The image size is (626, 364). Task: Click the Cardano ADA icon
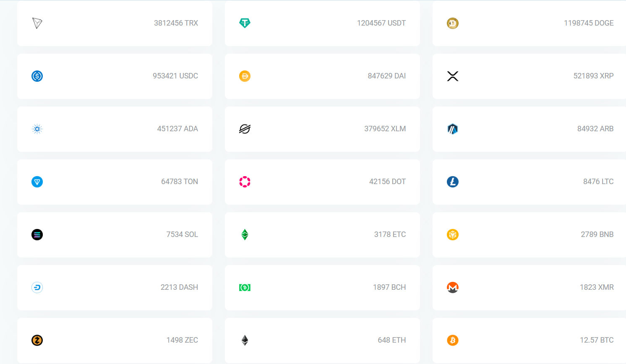37,129
